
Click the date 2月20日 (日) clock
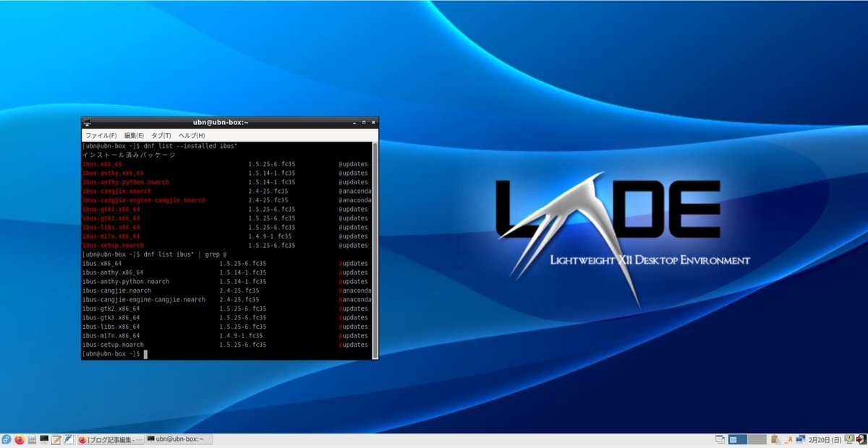825,439
